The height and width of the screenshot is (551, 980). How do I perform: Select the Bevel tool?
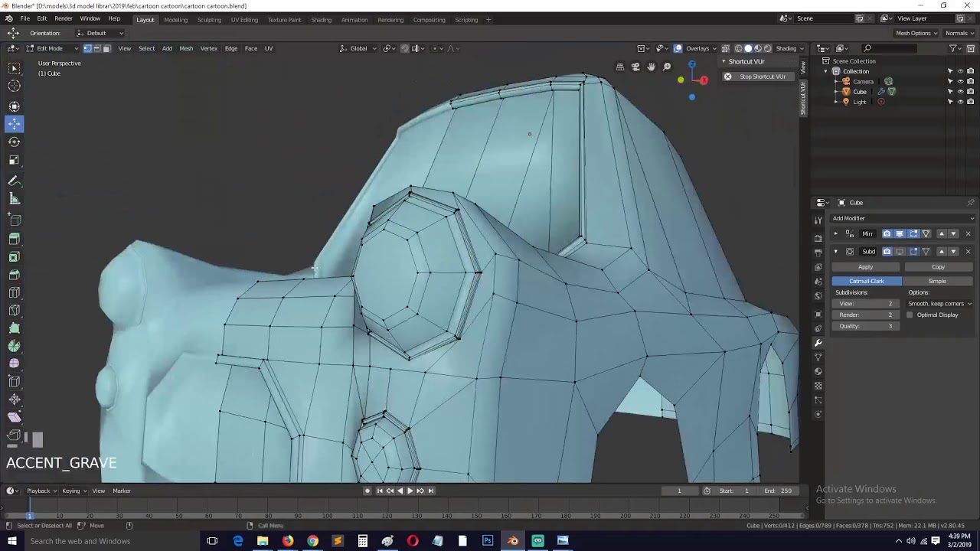tap(14, 275)
